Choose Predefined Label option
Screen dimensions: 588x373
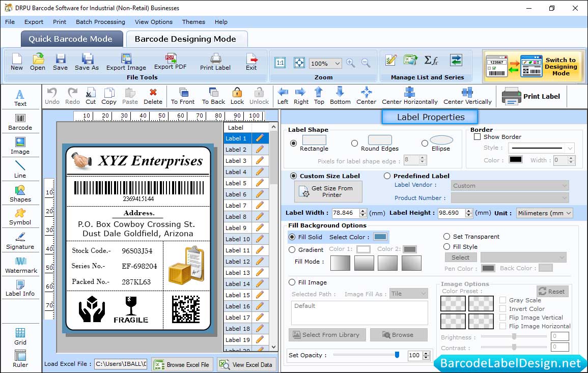click(x=387, y=176)
